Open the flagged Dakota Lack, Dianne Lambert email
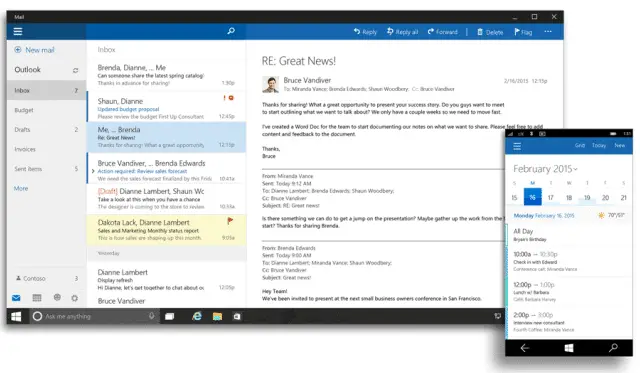 pos(166,230)
